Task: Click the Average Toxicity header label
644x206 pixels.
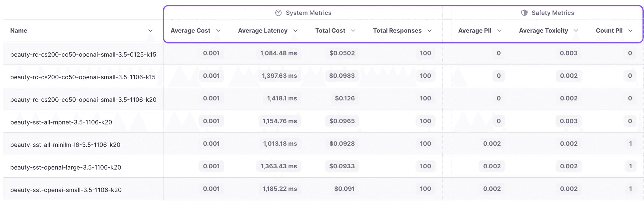Action: (544, 31)
